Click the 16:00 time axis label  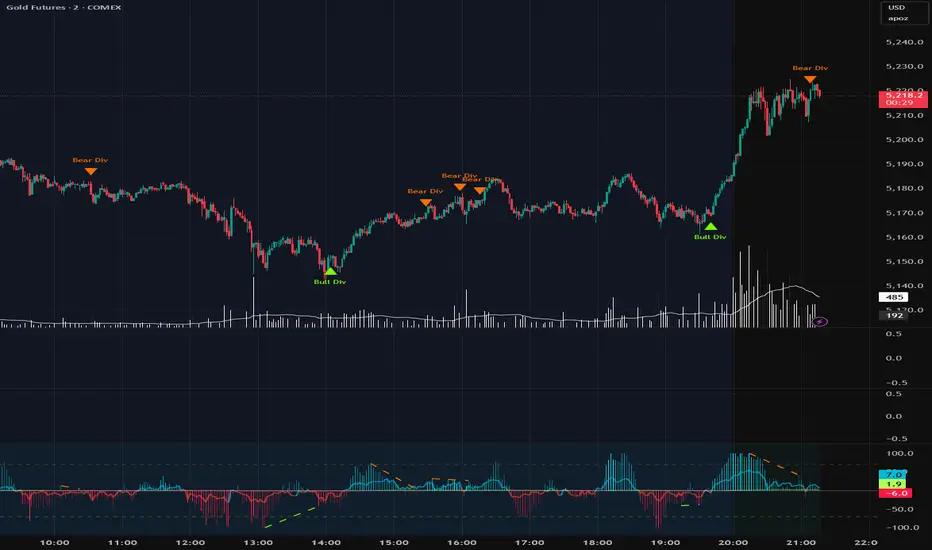pyautogui.click(x=462, y=542)
